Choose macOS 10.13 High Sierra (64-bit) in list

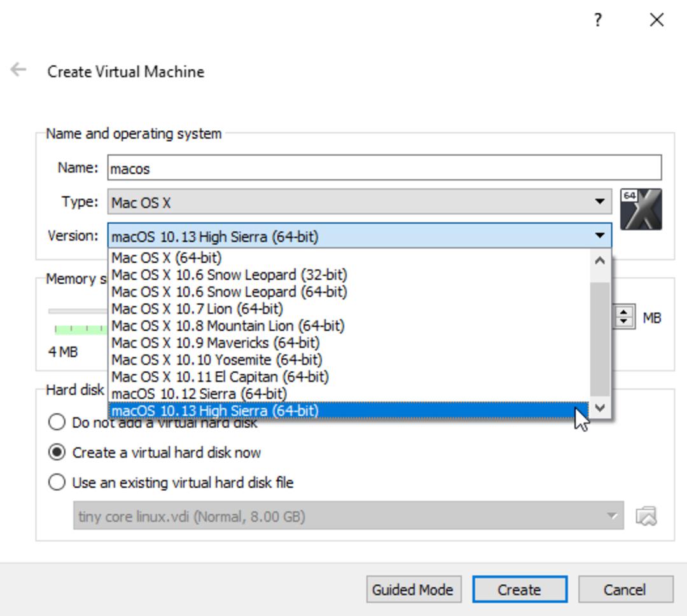click(x=349, y=411)
